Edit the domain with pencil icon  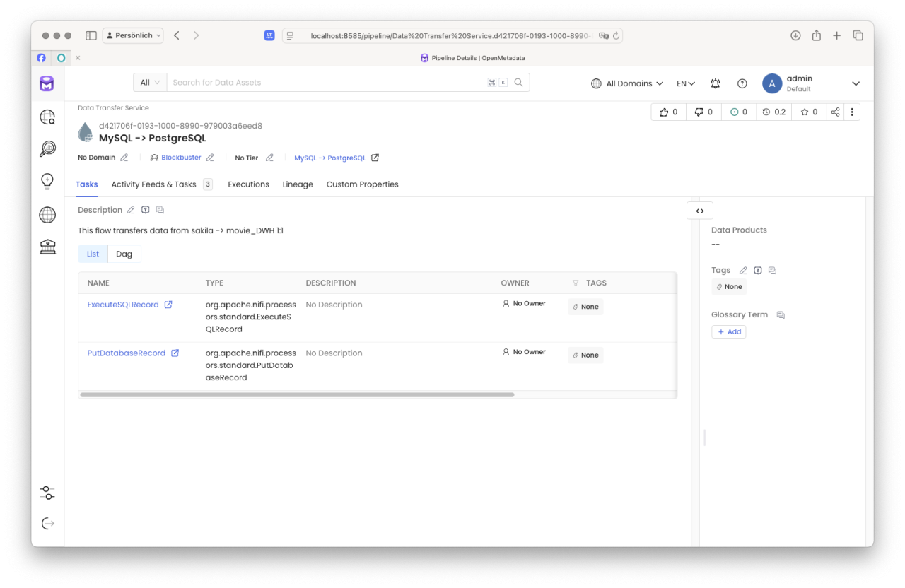click(x=124, y=158)
